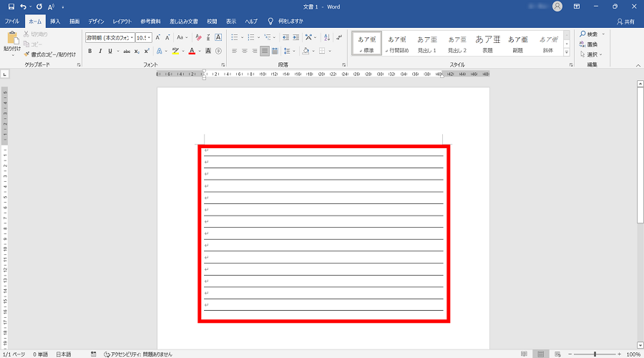
Task: Open the font size dropdown
Action: pos(144,37)
